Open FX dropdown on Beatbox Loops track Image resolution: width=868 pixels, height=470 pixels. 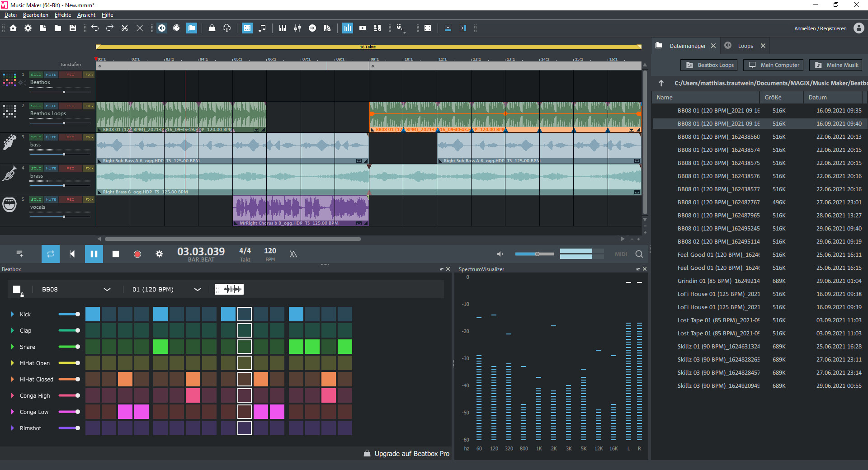(x=90, y=106)
